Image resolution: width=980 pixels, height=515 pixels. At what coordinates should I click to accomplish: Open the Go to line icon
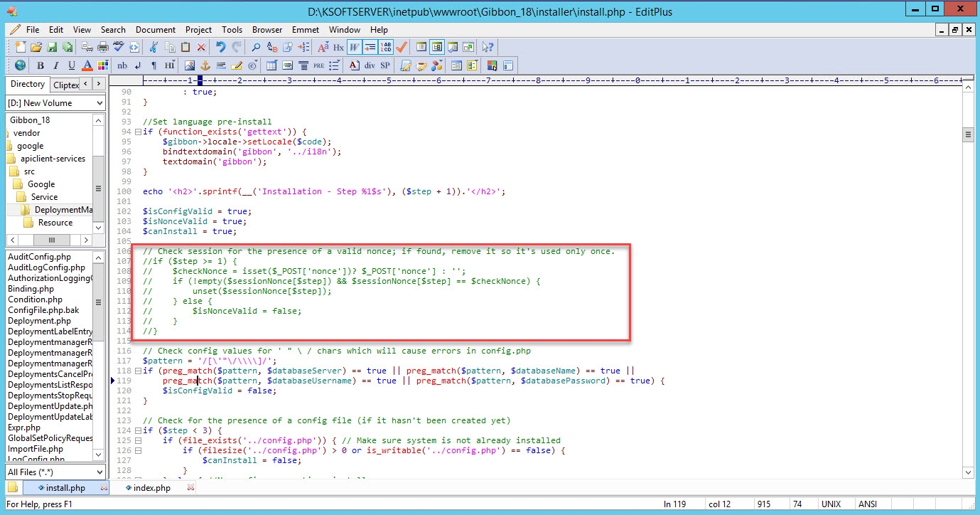(x=304, y=47)
